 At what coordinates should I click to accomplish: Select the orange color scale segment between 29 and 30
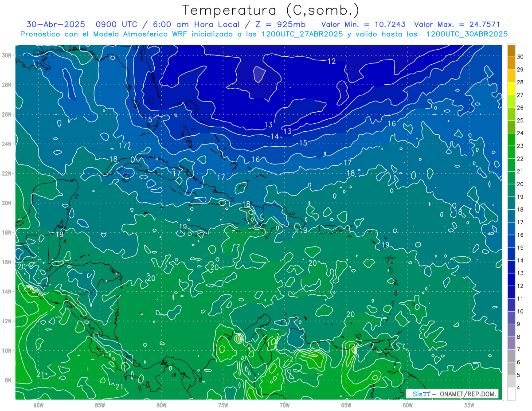[x=511, y=63]
